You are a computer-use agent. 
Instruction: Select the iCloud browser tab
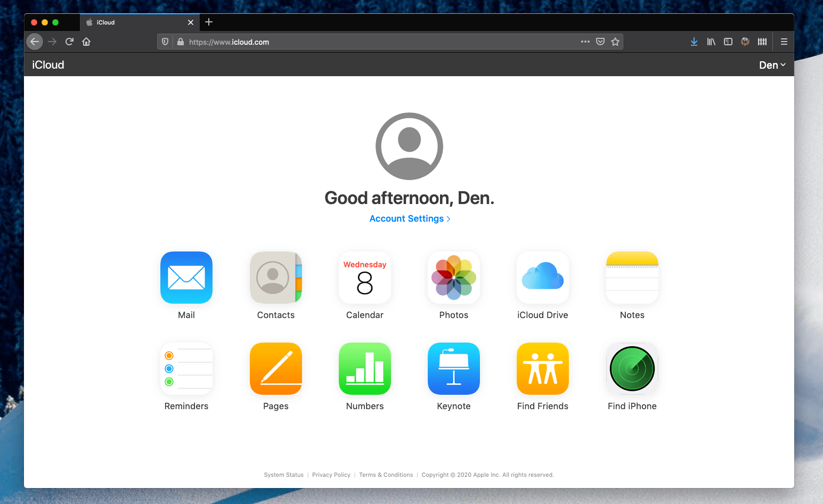coord(140,22)
